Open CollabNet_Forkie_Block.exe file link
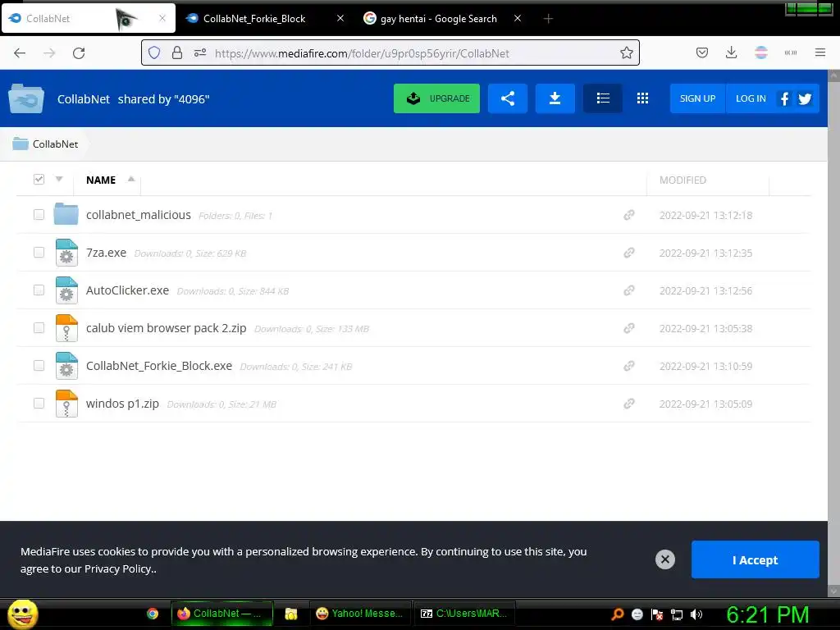The width and height of the screenshot is (840, 630). click(x=159, y=366)
